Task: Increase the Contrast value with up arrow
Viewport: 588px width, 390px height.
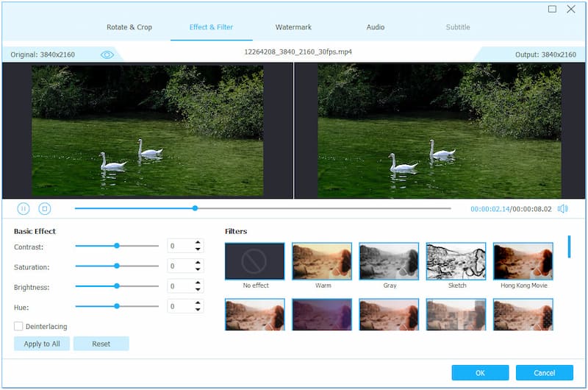Action: pyautogui.click(x=197, y=243)
